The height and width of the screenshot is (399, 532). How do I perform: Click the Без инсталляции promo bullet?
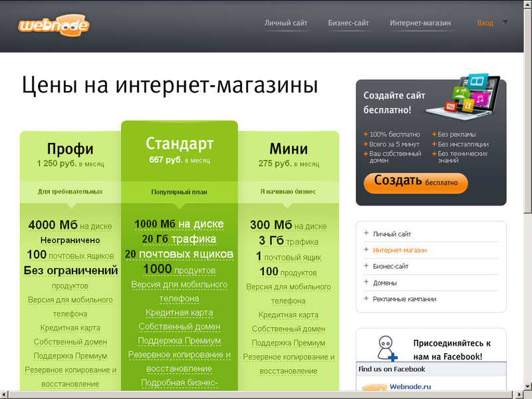pyautogui.click(x=460, y=144)
